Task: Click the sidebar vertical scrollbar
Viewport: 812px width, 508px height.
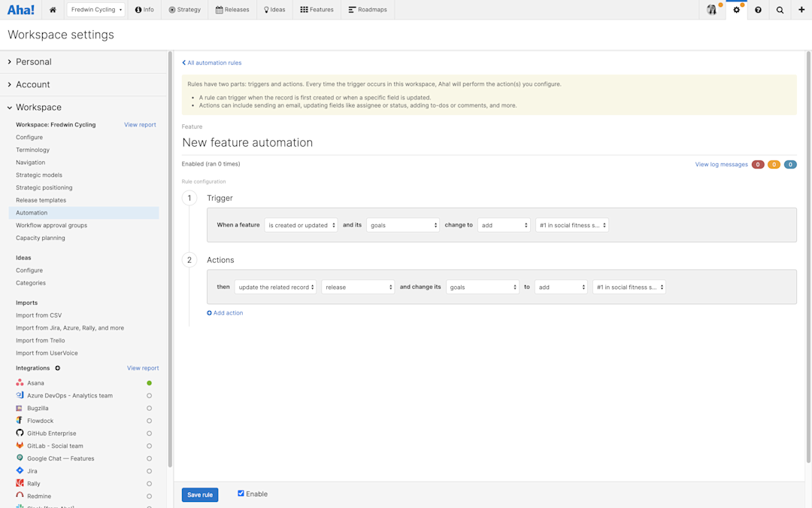Action: (170, 259)
